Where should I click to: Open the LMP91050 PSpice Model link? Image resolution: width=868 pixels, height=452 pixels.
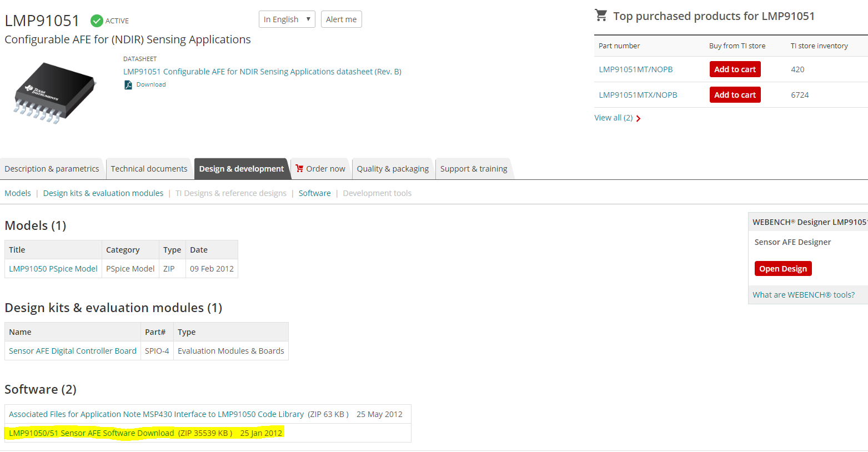(53, 269)
